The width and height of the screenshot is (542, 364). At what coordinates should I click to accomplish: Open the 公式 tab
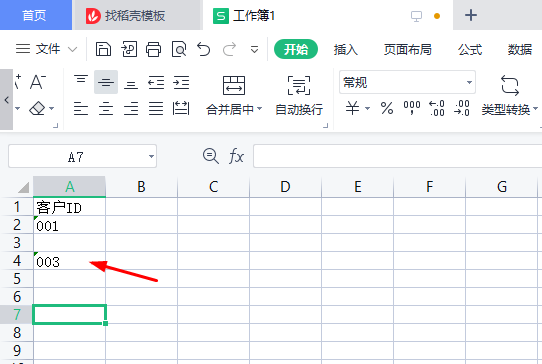point(470,50)
